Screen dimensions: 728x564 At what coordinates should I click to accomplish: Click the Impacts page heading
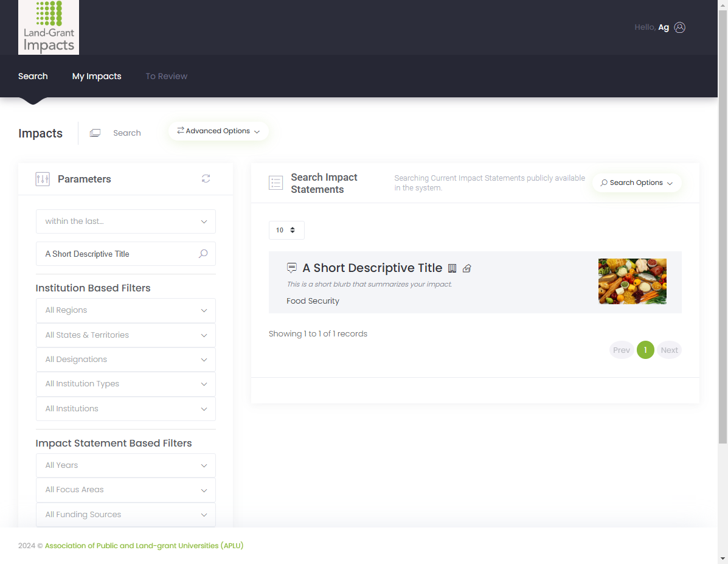click(x=40, y=133)
